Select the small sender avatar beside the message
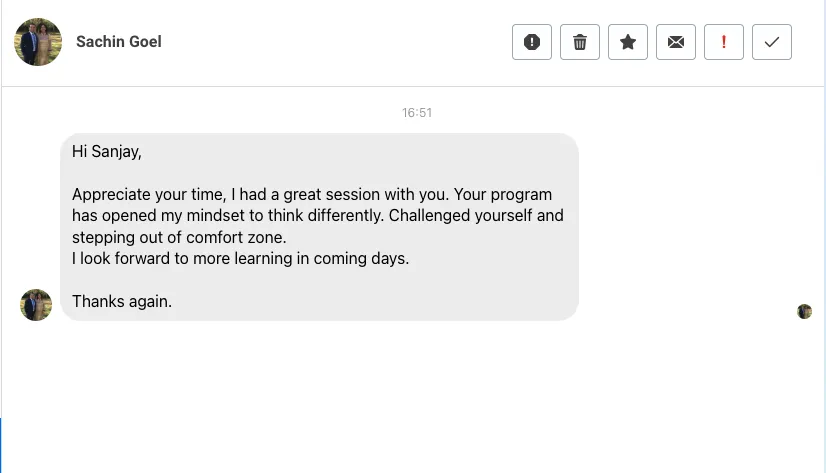Screen dimensions: 826x473 tap(36, 304)
